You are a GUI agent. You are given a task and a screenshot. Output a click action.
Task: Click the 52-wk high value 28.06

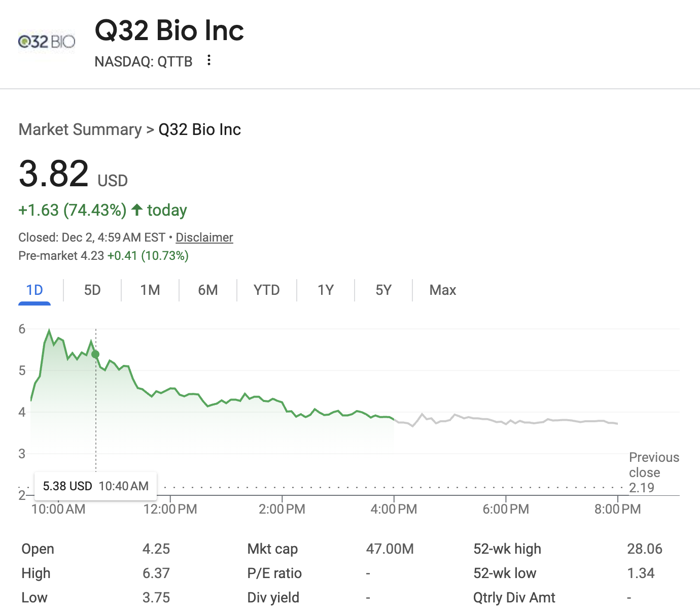[645, 549]
